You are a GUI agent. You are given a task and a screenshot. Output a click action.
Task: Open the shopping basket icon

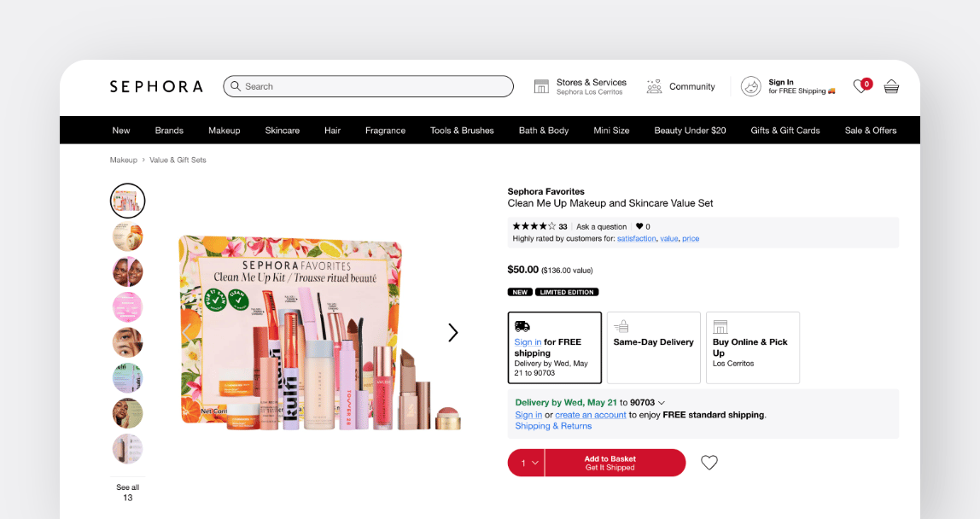pyautogui.click(x=891, y=86)
